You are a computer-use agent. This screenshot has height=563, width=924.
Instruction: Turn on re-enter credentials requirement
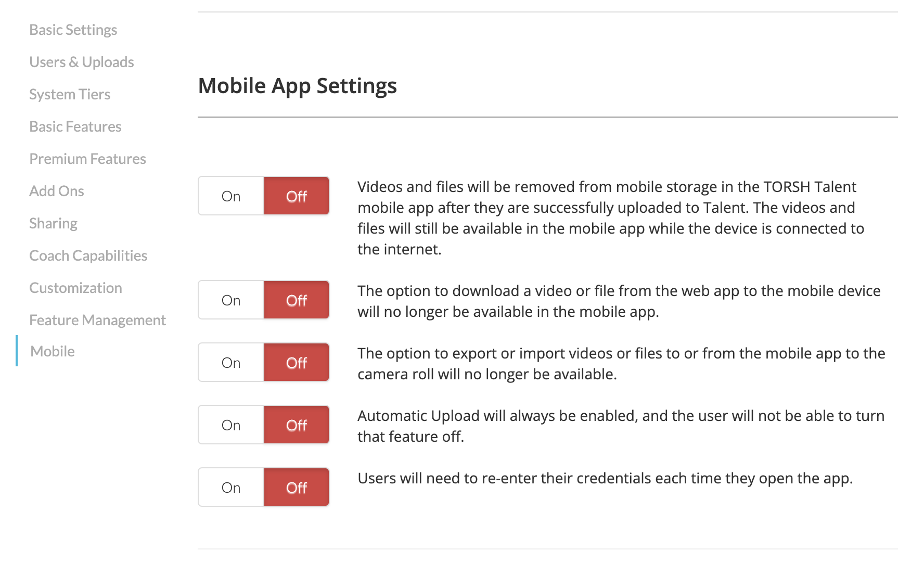point(231,488)
